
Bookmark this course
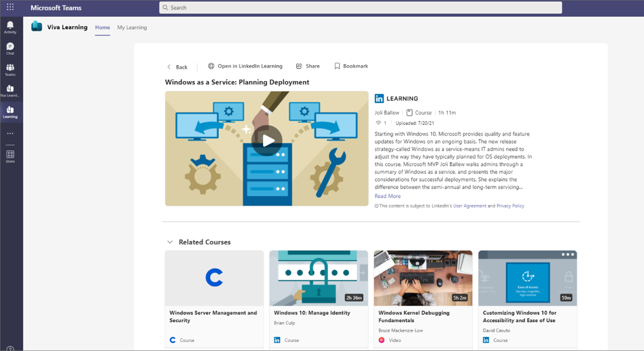351,66
